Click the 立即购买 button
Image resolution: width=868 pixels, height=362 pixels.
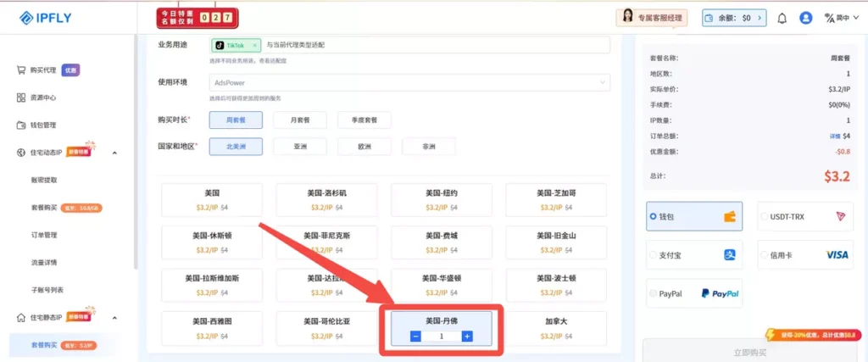pyautogui.click(x=750, y=353)
